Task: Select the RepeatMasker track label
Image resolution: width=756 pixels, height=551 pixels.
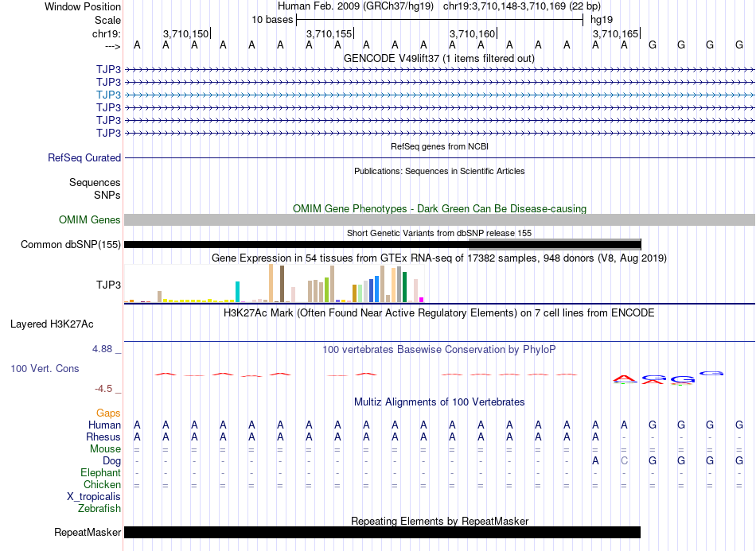Action: [88, 532]
